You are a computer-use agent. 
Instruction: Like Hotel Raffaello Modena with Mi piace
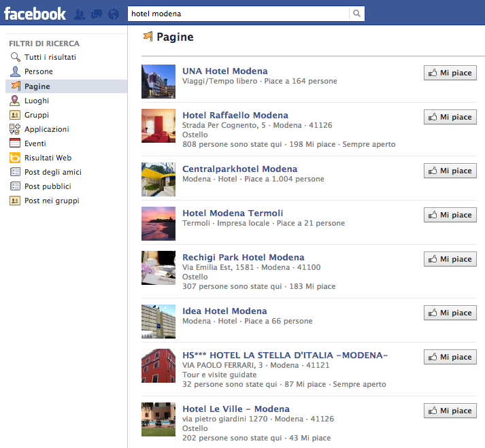450,117
